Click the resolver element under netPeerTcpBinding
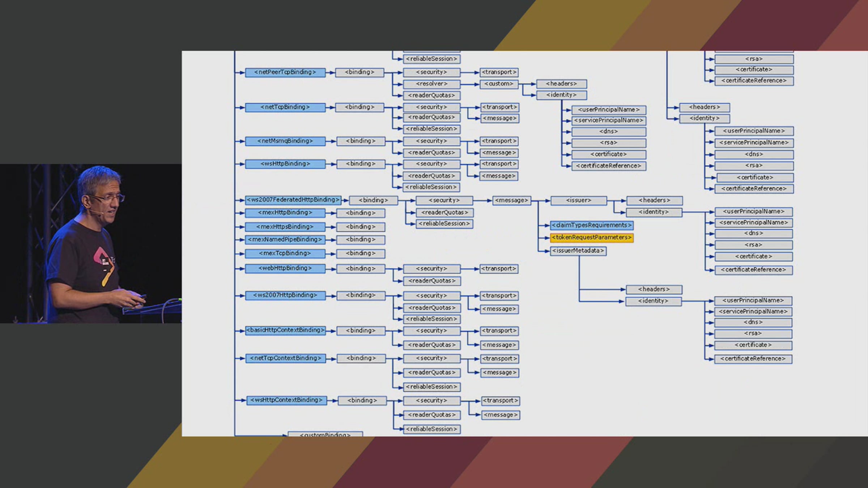This screenshot has height=488, width=868. coord(431,84)
